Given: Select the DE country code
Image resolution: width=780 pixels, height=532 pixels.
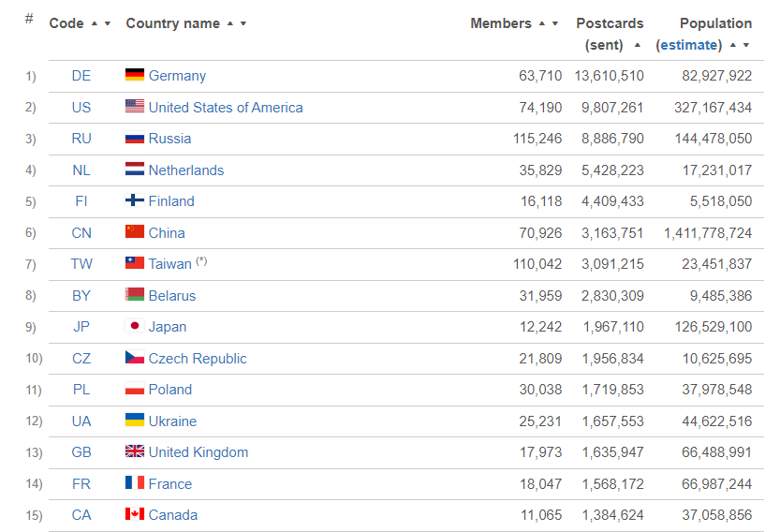Looking at the screenshot, I should pyautogui.click(x=81, y=76).
